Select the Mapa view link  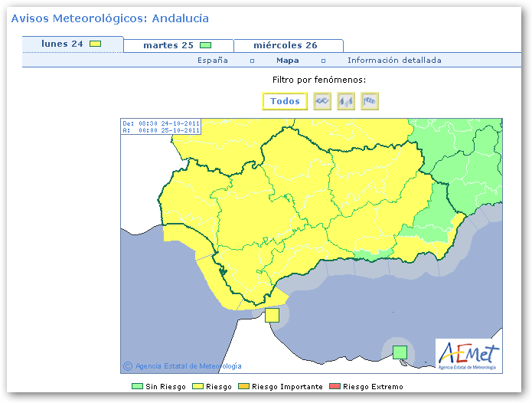pyautogui.click(x=288, y=61)
